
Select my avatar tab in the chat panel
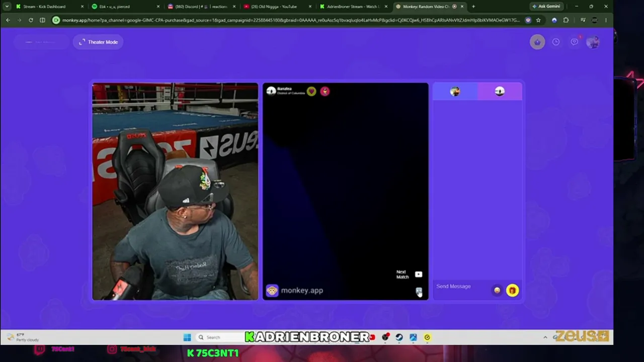click(x=455, y=91)
